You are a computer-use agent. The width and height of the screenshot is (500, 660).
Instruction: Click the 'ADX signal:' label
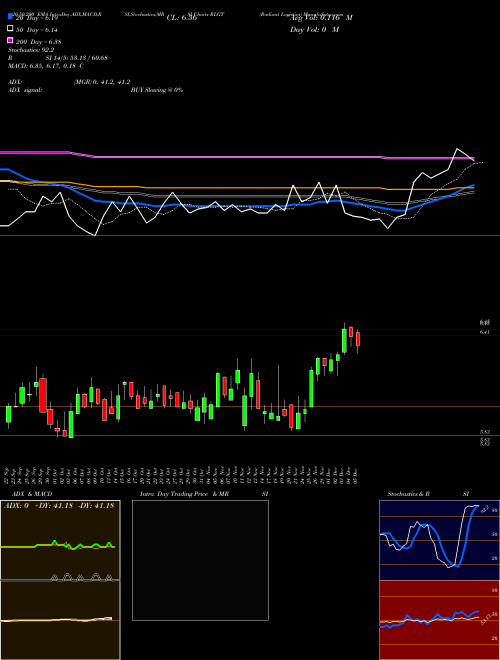tap(25, 90)
